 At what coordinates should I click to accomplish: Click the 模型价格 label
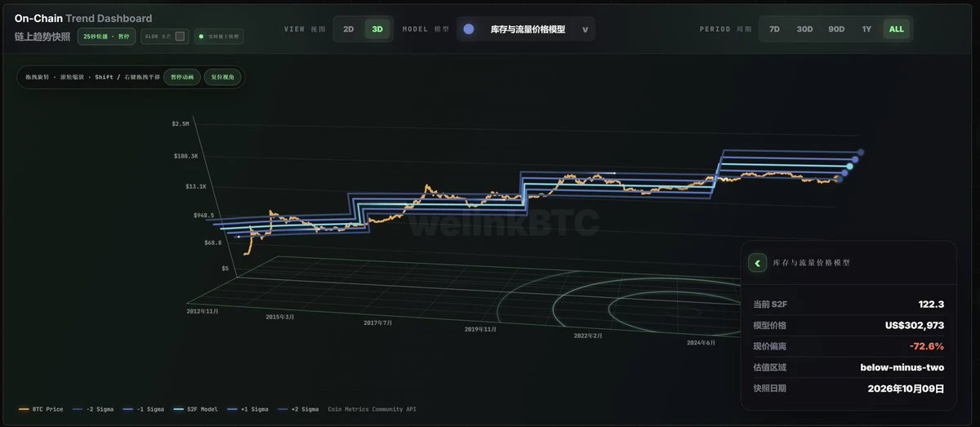coord(769,326)
